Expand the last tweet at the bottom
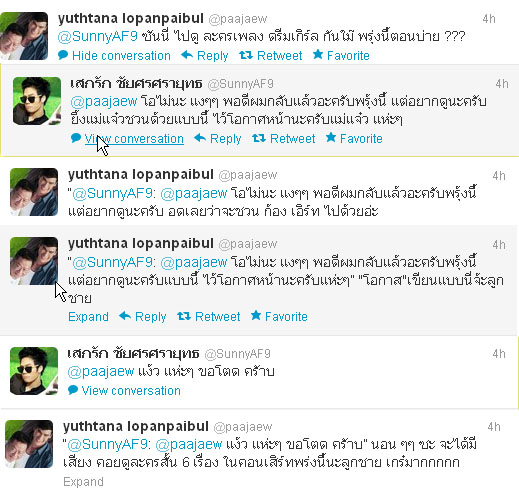The image size is (519, 492). tap(83, 482)
